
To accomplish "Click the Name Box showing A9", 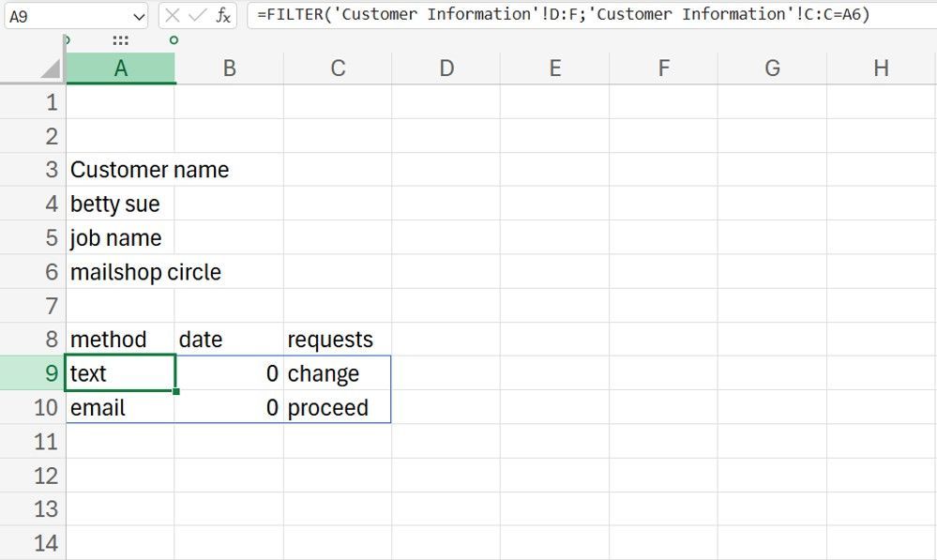I will click(66, 16).
